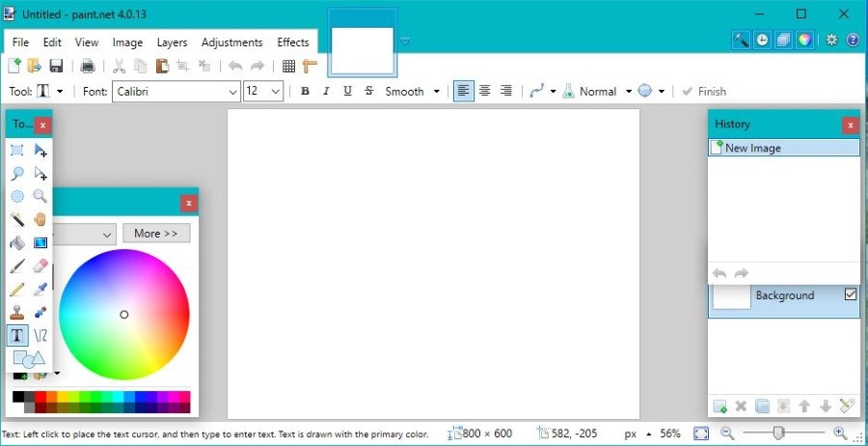Expand the image list arrow near thumbnail

point(405,42)
